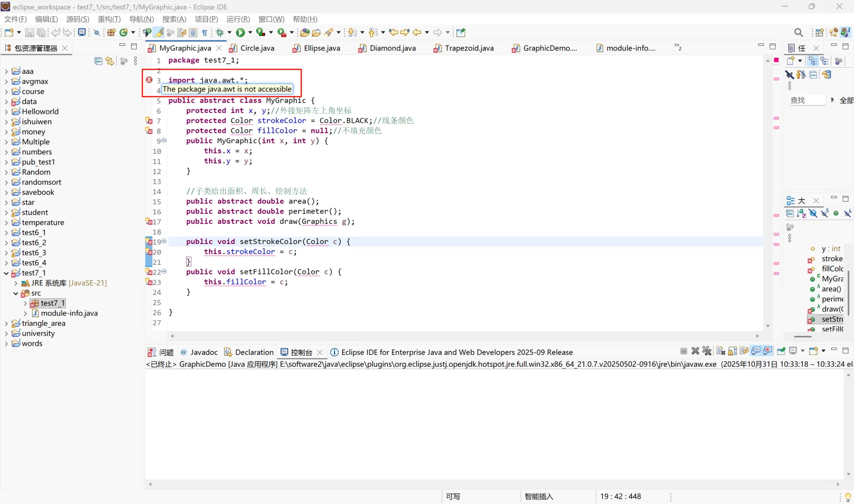Viewport: 854px width, 504px height.
Task: Click the error marker on line 3
Action: click(149, 80)
